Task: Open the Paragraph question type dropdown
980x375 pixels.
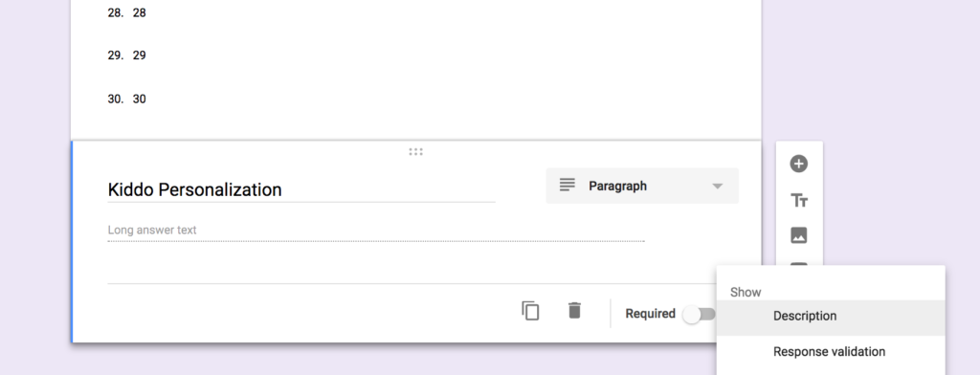Action: pyautogui.click(x=642, y=186)
